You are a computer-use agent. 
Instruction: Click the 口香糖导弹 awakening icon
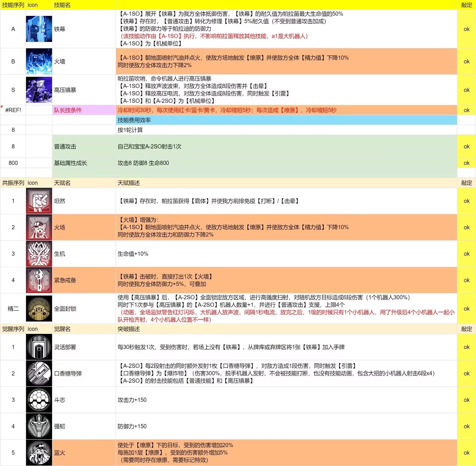[39, 373]
